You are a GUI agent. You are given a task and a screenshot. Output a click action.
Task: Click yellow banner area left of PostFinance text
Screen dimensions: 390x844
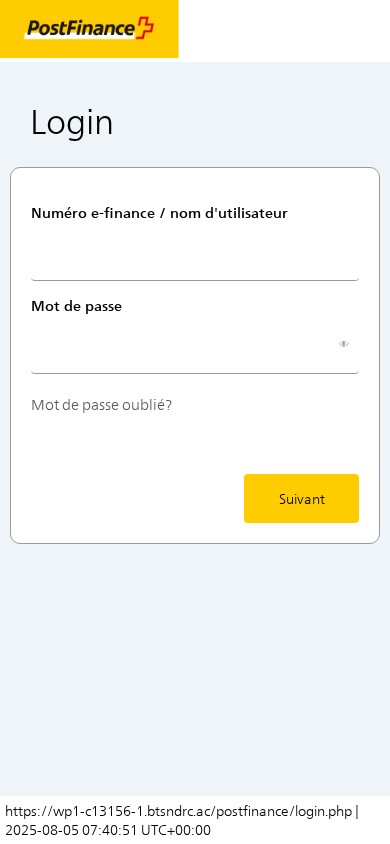[13, 29]
